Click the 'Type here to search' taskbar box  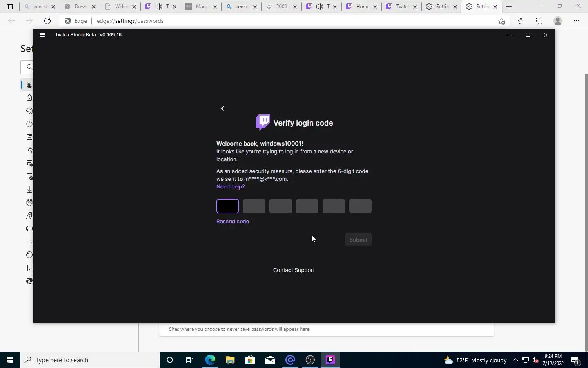coord(90,360)
